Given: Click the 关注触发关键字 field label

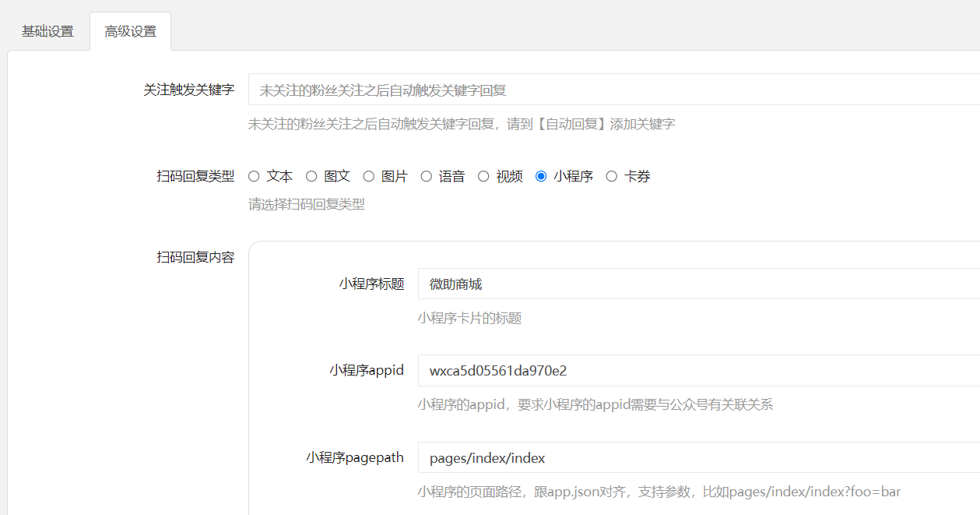Looking at the screenshot, I should [x=188, y=90].
